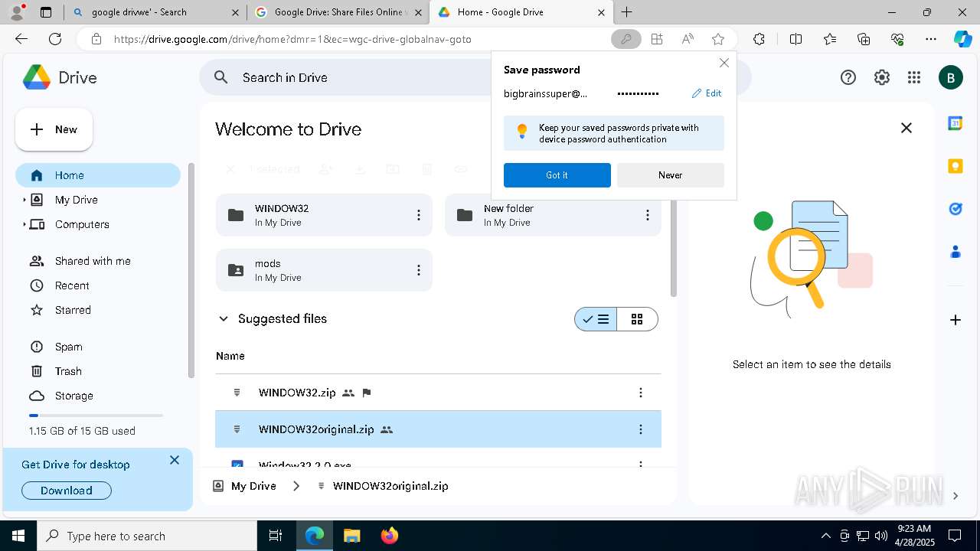Open Google apps grid launcher
This screenshot has width=980, height=551.
point(913,77)
